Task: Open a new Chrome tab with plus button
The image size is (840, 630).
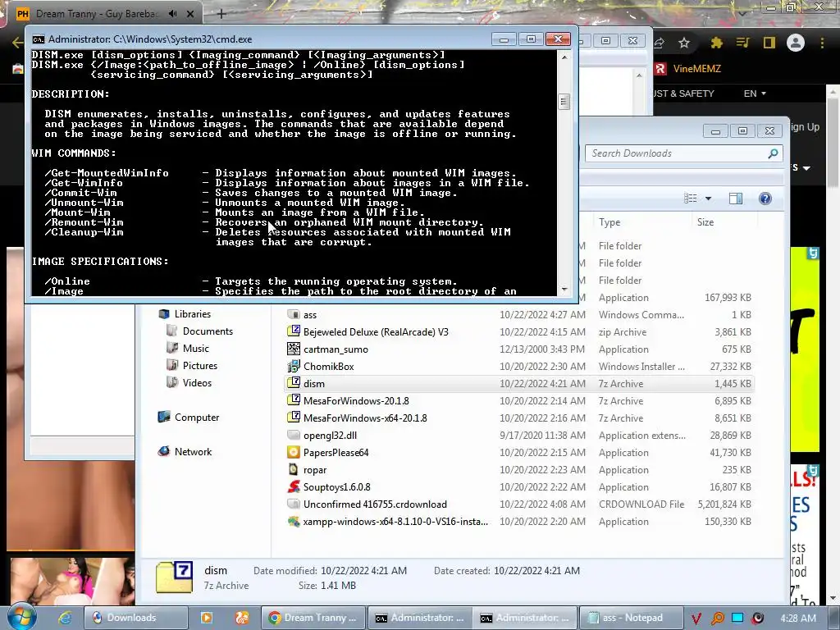Action: click(221, 13)
